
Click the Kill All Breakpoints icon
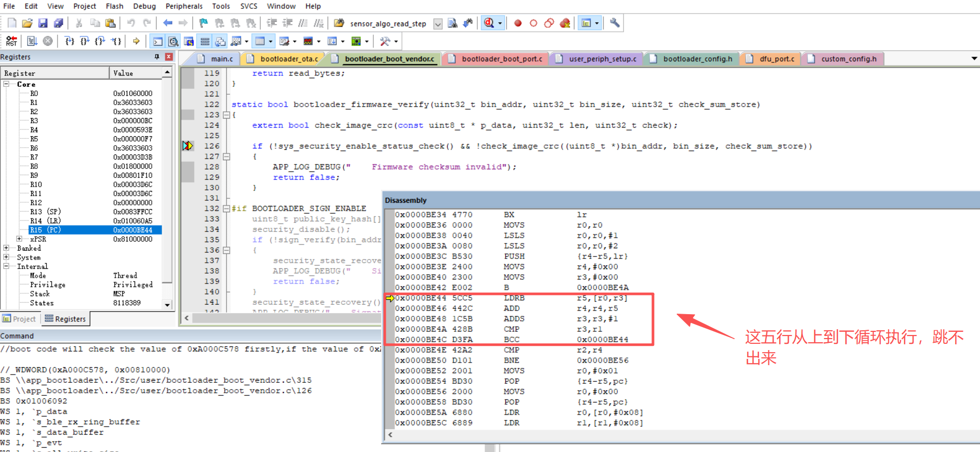565,23
